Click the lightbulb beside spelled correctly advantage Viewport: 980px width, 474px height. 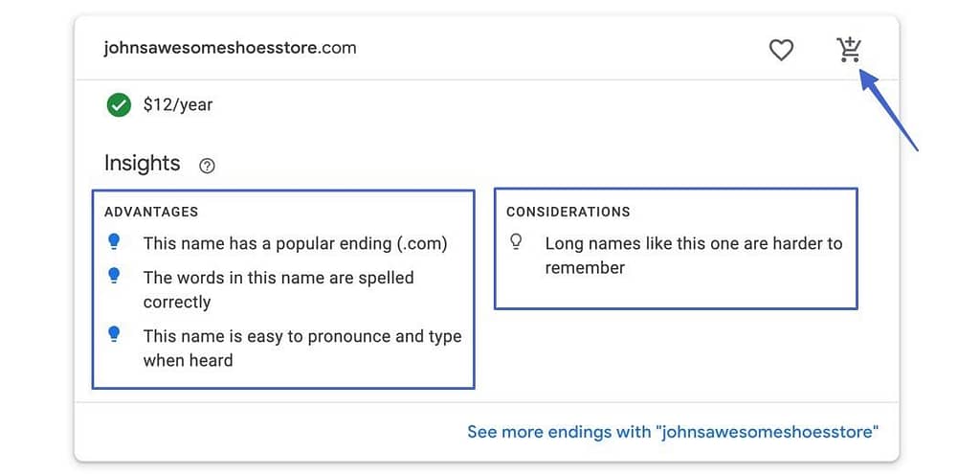114,275
